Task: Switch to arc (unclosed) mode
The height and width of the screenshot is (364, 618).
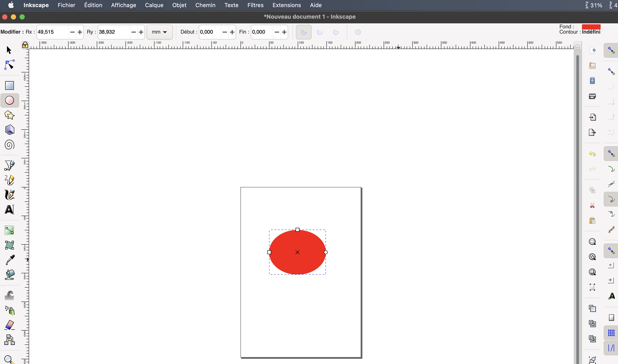Action: [320, 32]
